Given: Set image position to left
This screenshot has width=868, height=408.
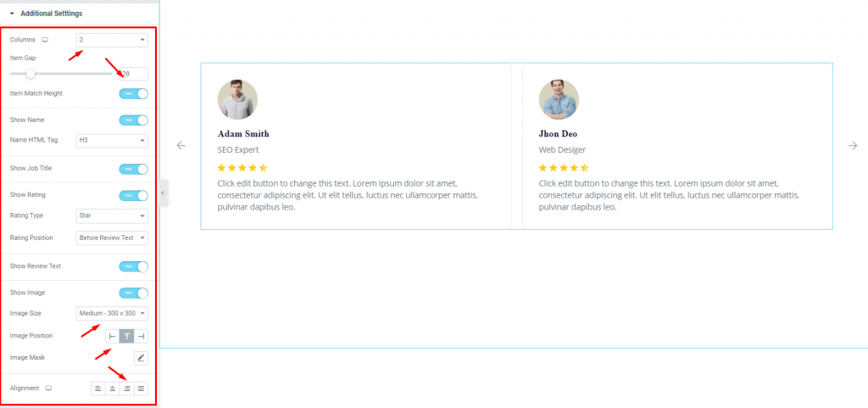Looking at the screenshot, I should [113, 336].
